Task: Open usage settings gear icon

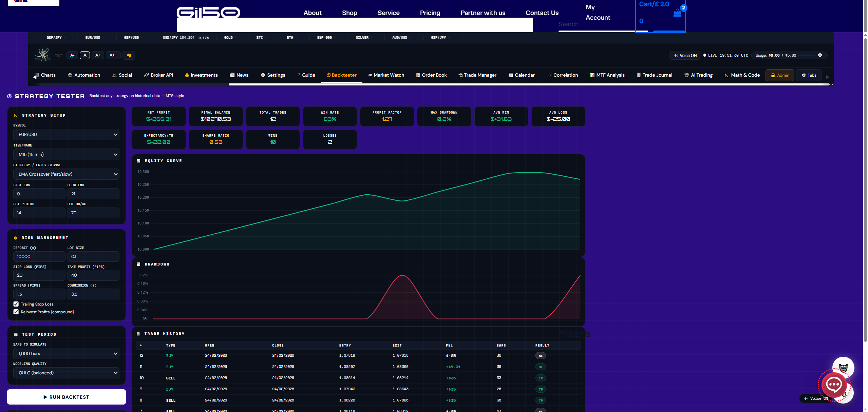Action: [820, 55]
